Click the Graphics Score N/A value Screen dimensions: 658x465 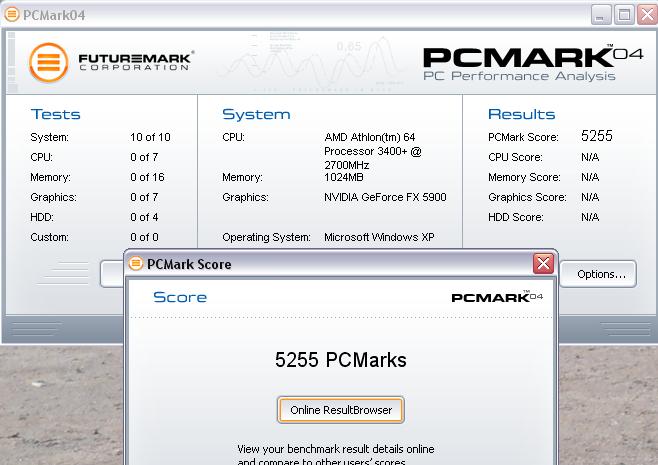590,197
